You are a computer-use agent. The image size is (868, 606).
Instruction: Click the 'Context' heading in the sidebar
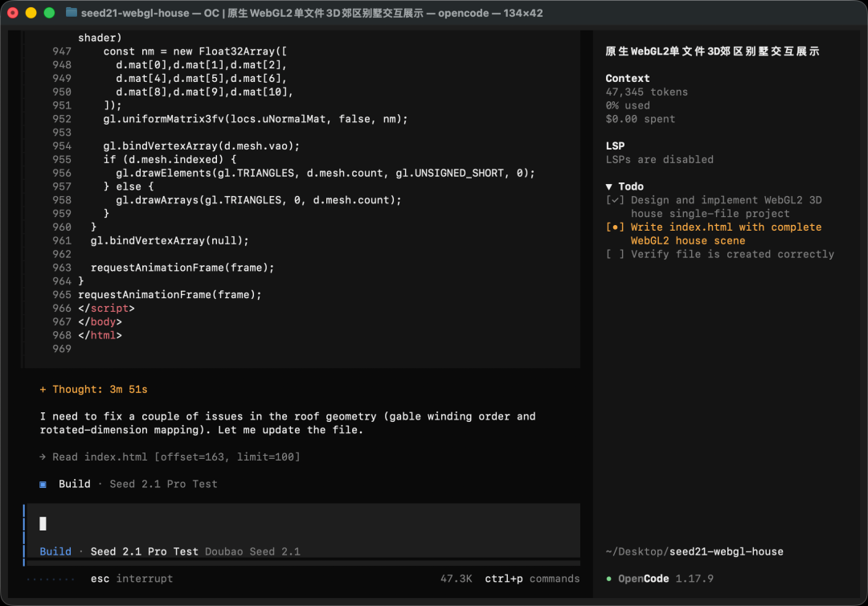click(627, 79)
